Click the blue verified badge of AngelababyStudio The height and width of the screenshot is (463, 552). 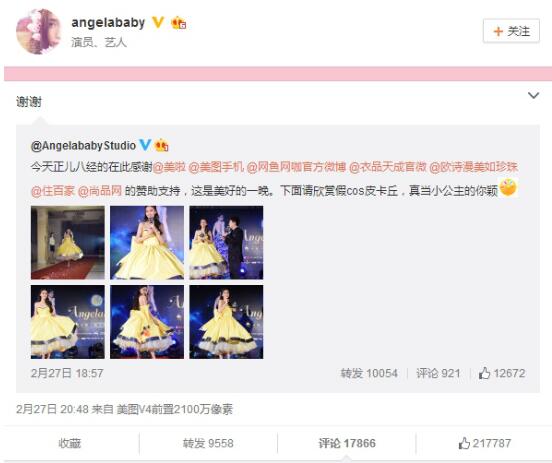[145, 145]
